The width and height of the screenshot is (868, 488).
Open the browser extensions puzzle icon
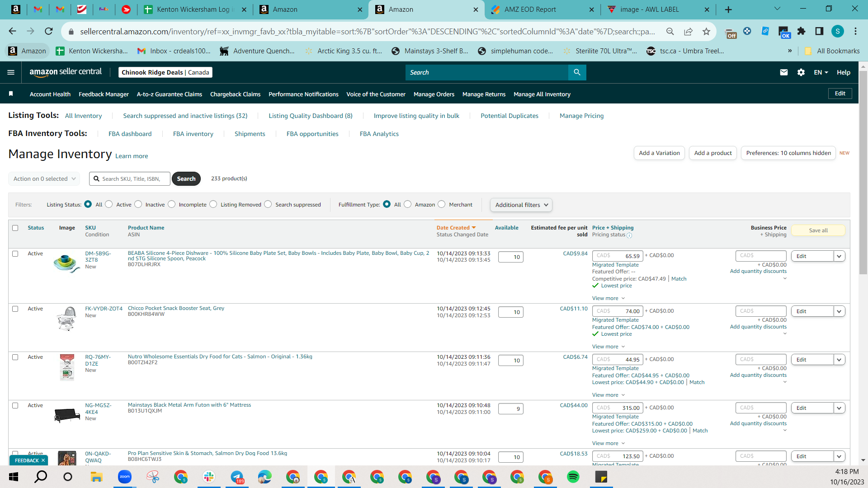click(801, 31)
